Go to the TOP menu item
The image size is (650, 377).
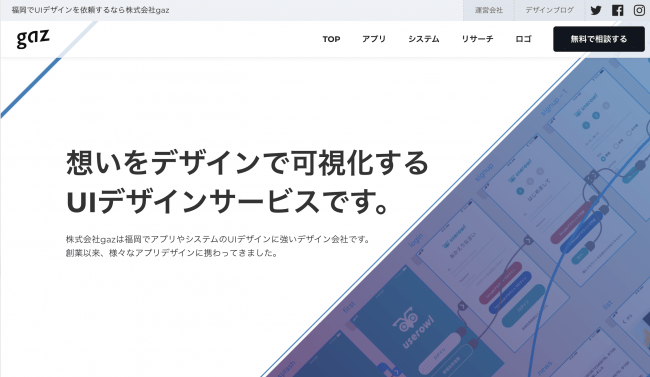(331, 39)
